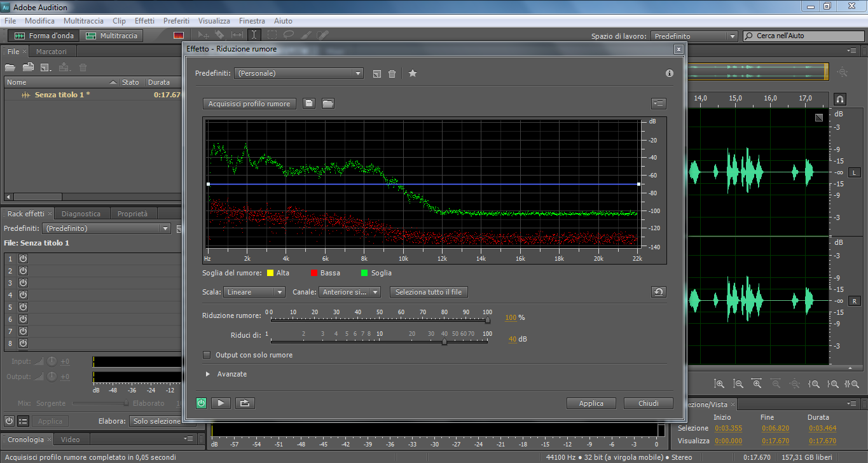Click Chiudi to close the effect dialog
This screenshot has width=868, height=463.
pyautogui.click(x=648, y=403)
